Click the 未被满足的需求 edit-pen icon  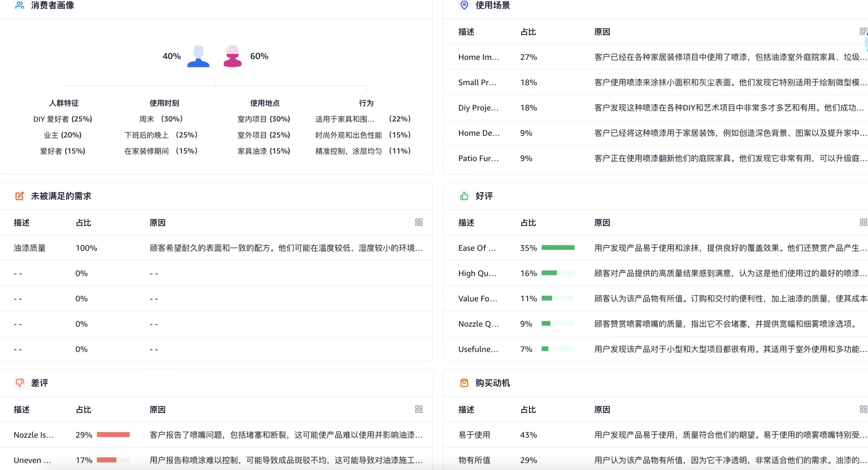[x=19, y=196]
